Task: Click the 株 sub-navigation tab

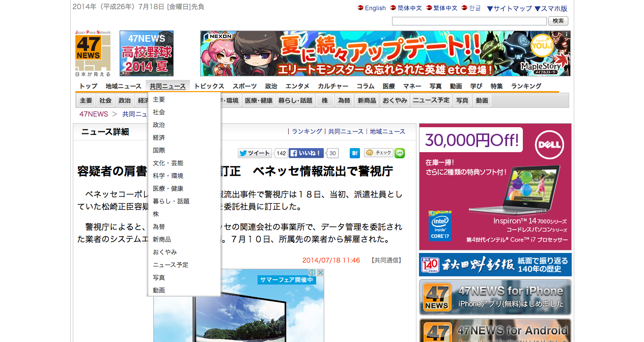Action: [325, 100]
